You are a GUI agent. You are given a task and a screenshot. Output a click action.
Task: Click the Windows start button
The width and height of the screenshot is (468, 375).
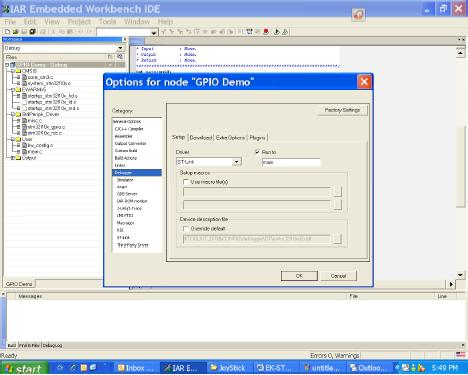[24, 368]
